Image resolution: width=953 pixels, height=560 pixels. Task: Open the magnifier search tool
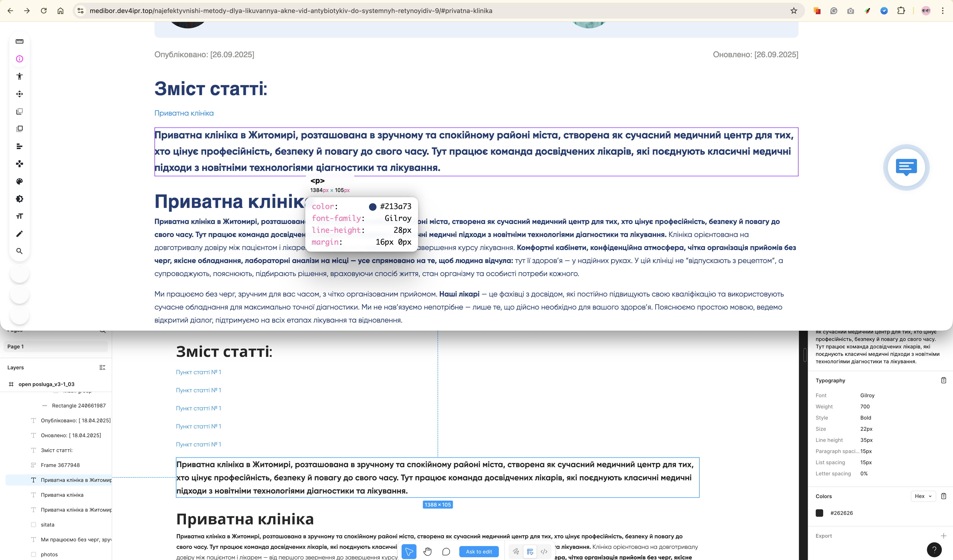(19, 251)
